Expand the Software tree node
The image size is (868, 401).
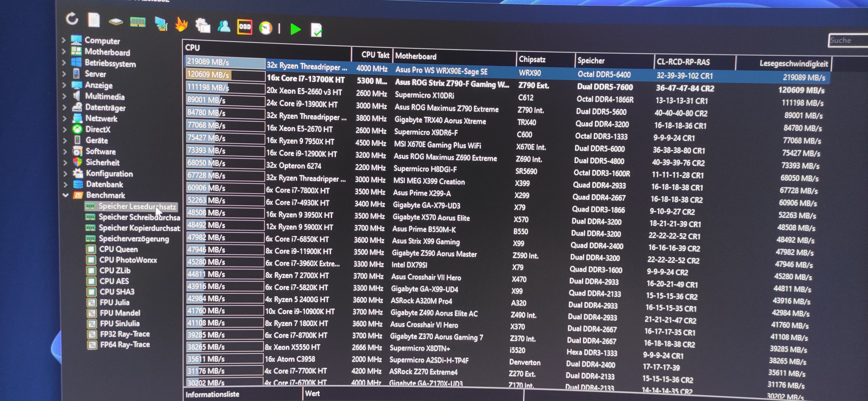[x=65, y=151]
